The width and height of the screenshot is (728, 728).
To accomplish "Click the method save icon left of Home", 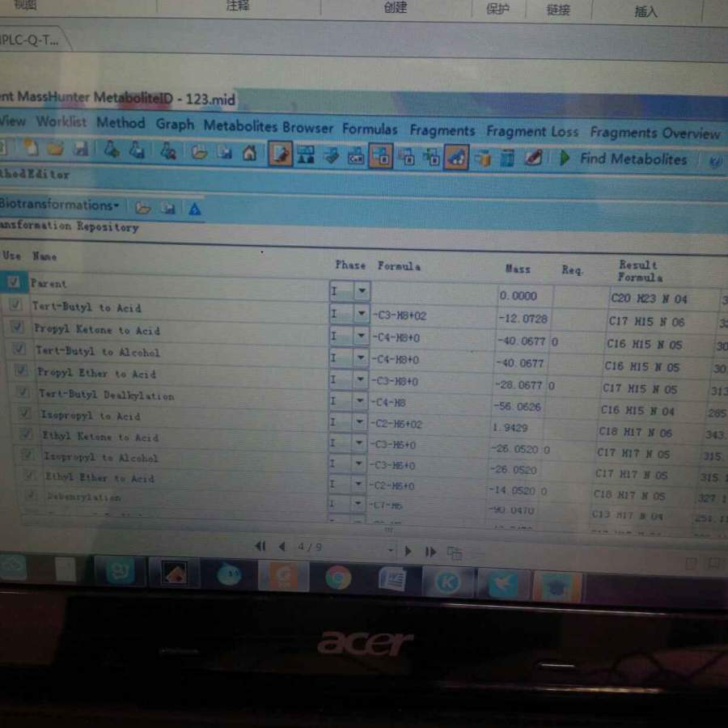I will [x=224, y=152].
